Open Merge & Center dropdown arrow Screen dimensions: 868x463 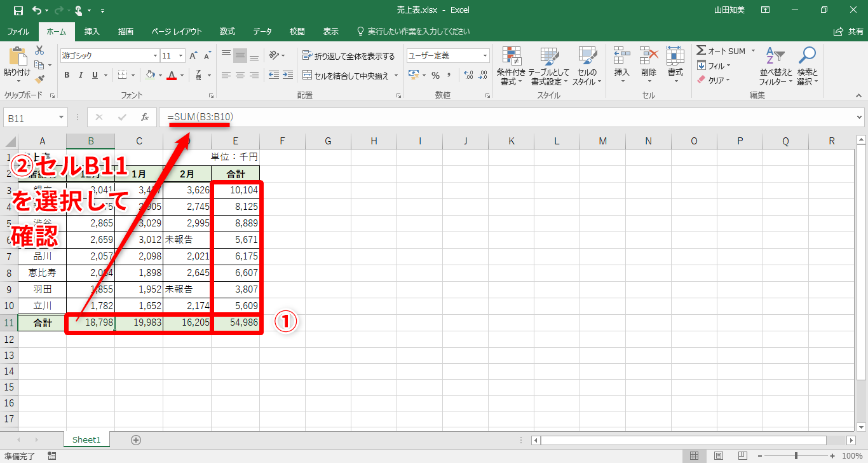[397, 76]
